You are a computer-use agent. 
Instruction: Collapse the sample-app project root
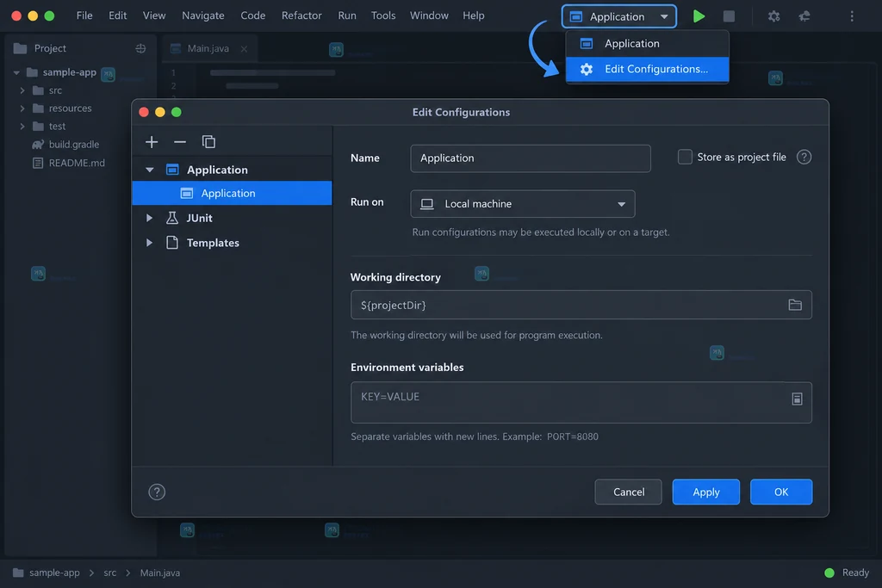pyautogui.click(x=16, y=72)
